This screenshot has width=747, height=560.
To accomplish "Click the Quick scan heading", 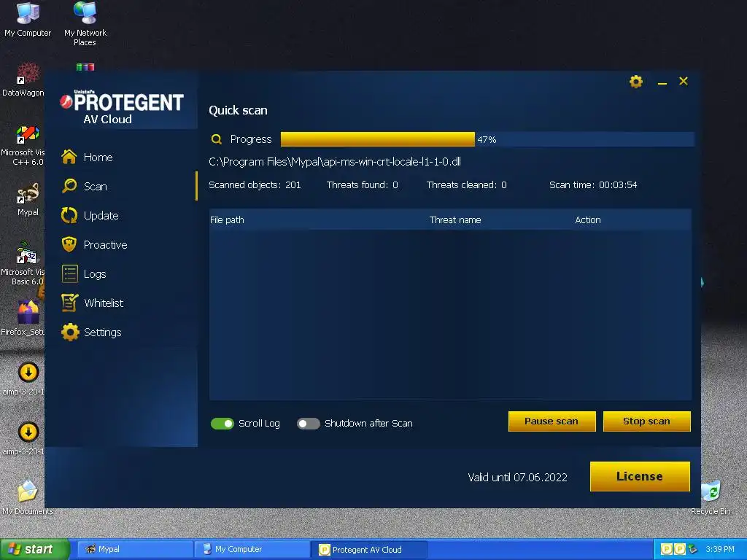I will click(239, 111).
